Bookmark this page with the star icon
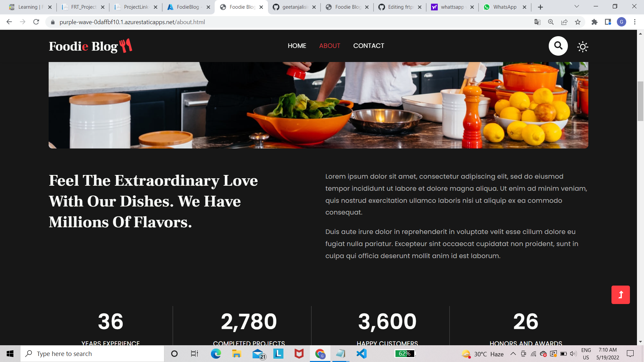 point(578,22)
